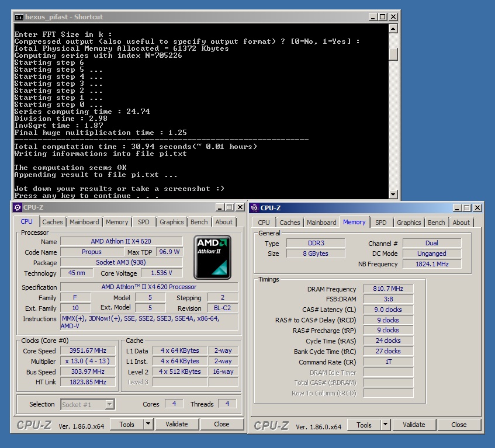Click the console scrollbar down arrow
Screen dimensions: 495x448
(393, 195)
